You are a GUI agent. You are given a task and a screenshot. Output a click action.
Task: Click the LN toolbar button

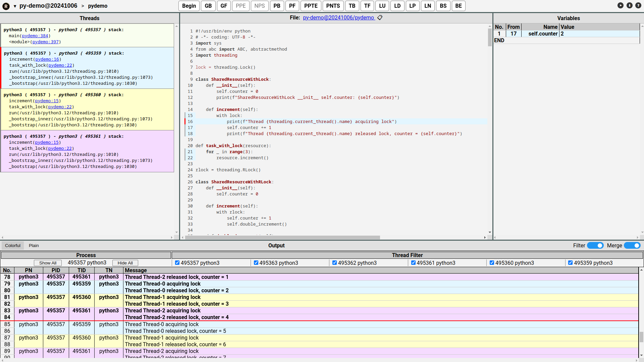[428, 6]
